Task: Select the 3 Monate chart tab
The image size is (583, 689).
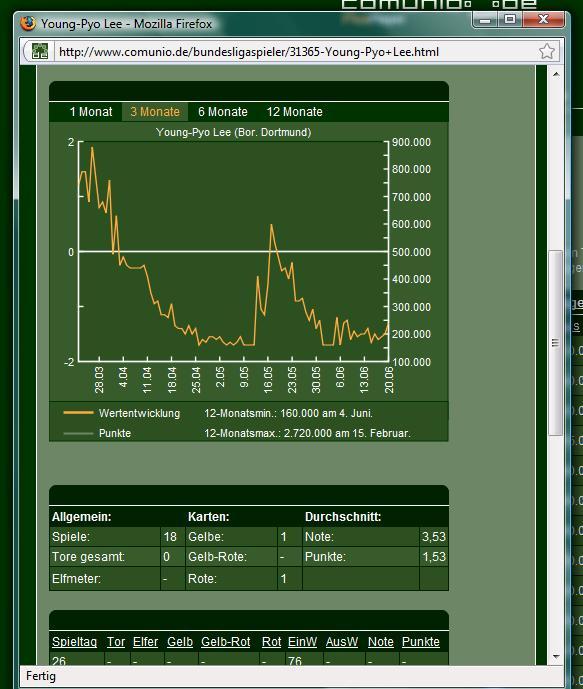Action: point(155,112)
